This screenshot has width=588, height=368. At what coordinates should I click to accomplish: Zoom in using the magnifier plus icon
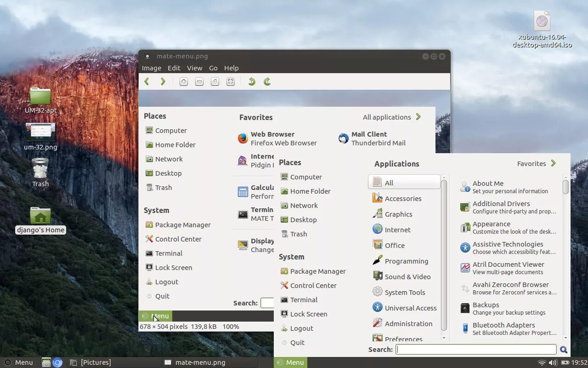tap(183, 81)
